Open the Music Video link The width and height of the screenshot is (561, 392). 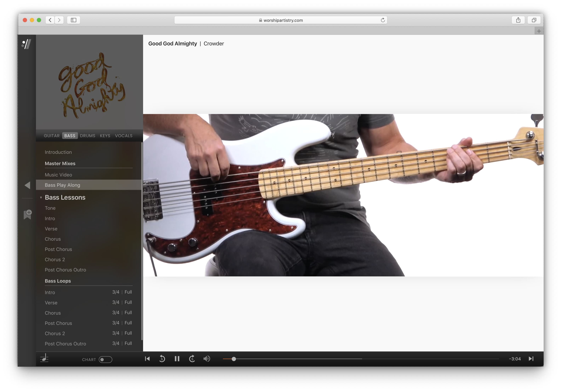pyautogui.click(x=58, y=175)
